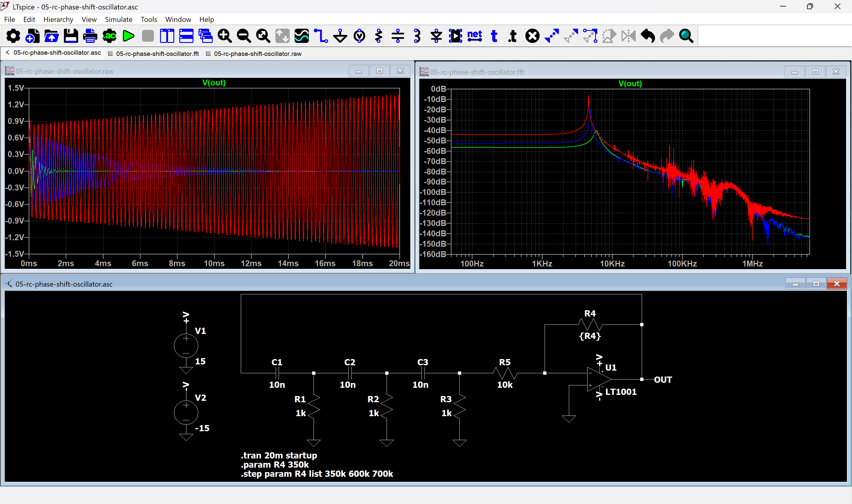This screenshot has width=852, height=504.
Task: Click V(out) trace label in waveform plot
Action: (x=214, y=83)
